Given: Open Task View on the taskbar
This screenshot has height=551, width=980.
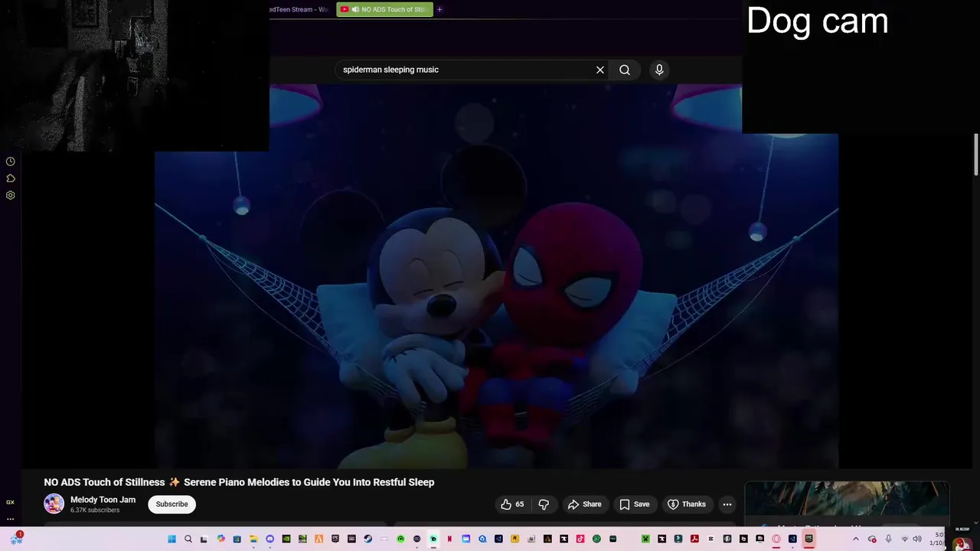Looking at the screenshot, I should pyautogui.click(x=204, y=539).
